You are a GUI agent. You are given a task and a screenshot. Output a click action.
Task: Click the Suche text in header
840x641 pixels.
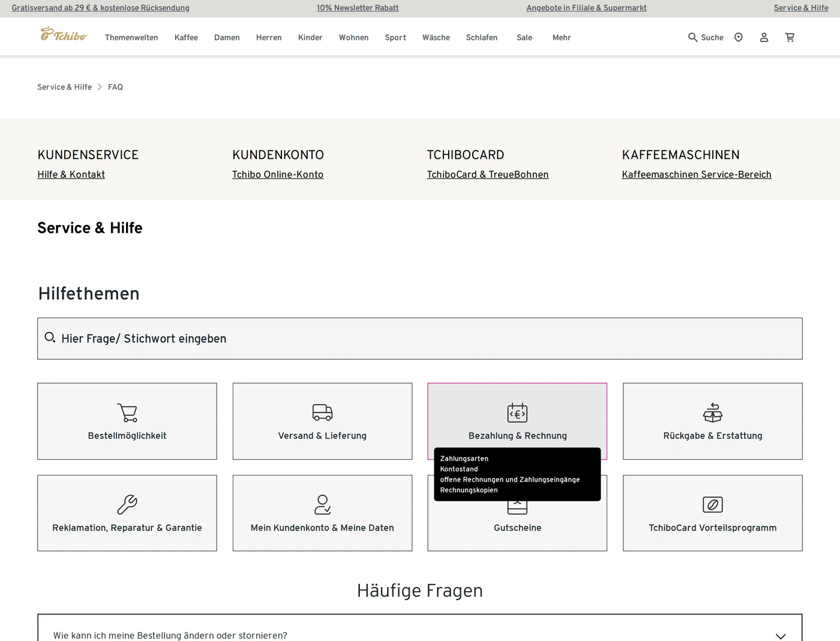(712, 37)
